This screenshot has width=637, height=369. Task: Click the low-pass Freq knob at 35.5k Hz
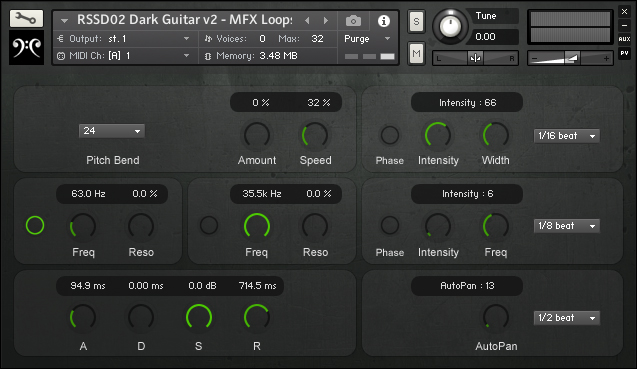coord(257,226)
